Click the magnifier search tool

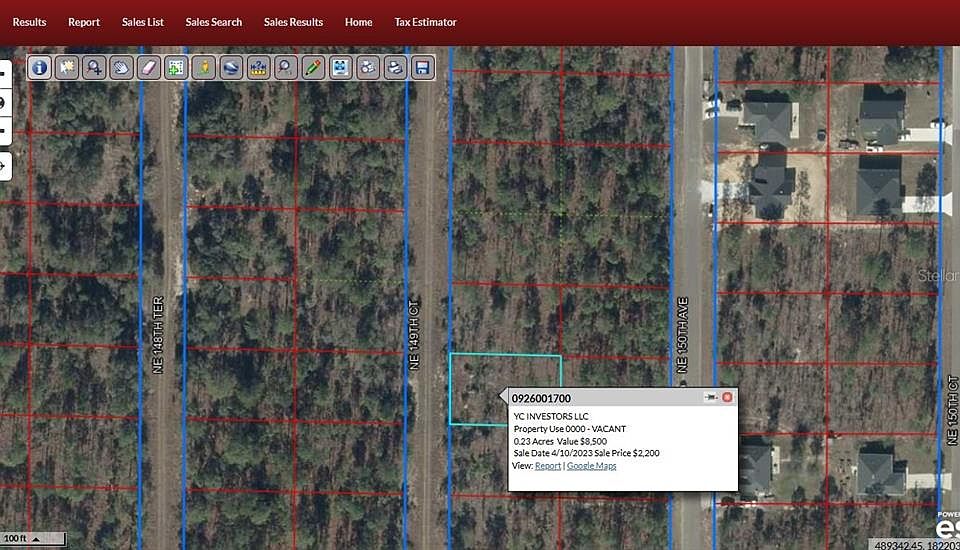(x=285, y=67)
